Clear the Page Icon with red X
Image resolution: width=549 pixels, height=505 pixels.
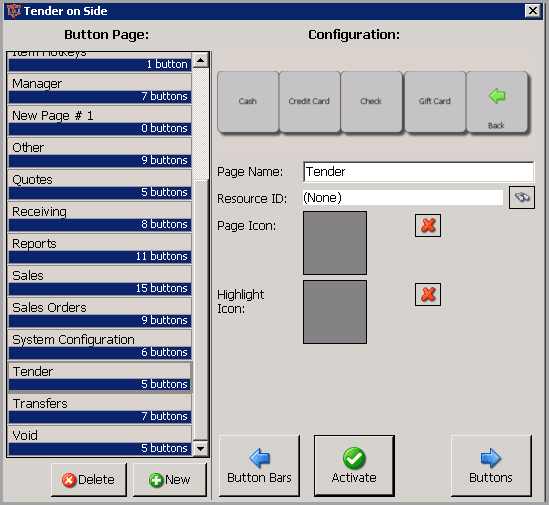(x=428, y=226)
